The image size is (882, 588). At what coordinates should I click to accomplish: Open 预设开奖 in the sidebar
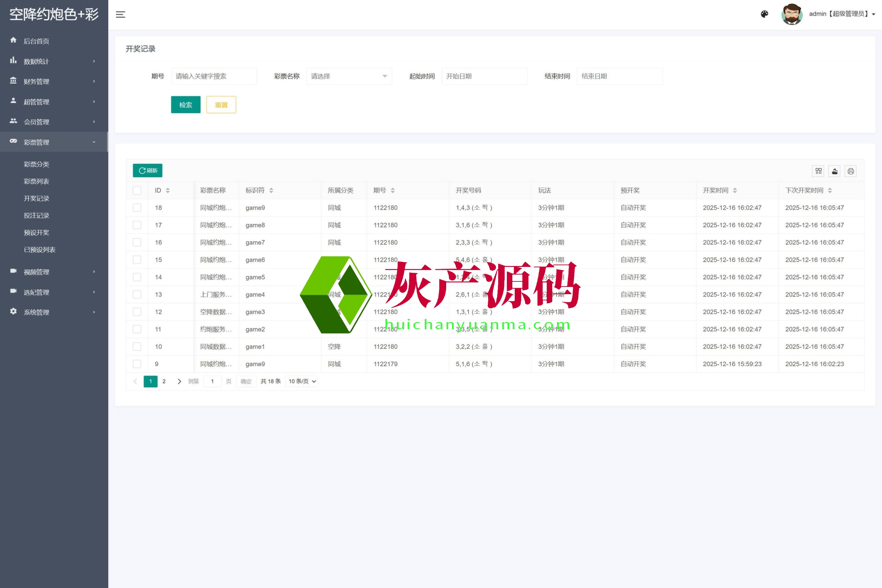click(x=37, y=233)
